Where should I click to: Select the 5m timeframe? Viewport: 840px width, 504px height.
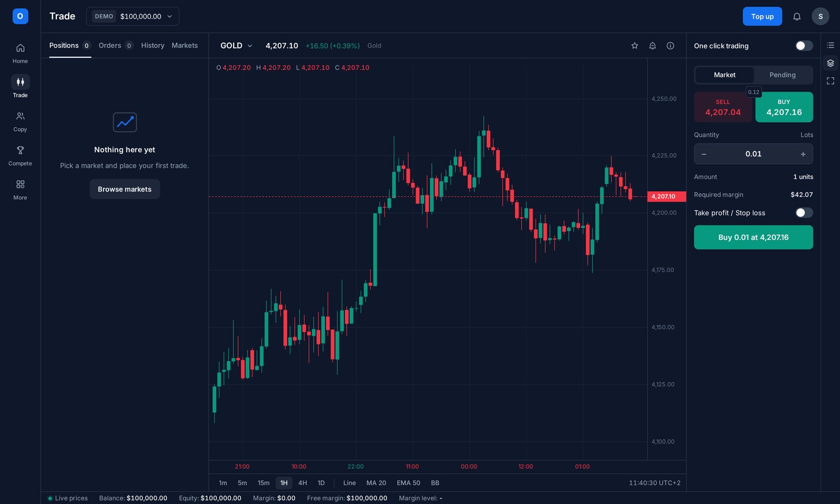tap(242, 483)
